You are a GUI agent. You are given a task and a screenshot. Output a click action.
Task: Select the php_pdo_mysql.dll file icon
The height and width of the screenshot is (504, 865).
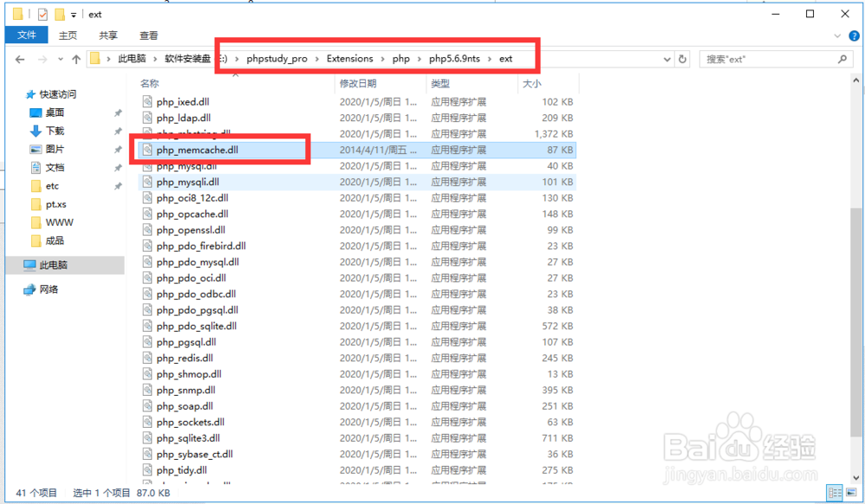pos(147,261)
